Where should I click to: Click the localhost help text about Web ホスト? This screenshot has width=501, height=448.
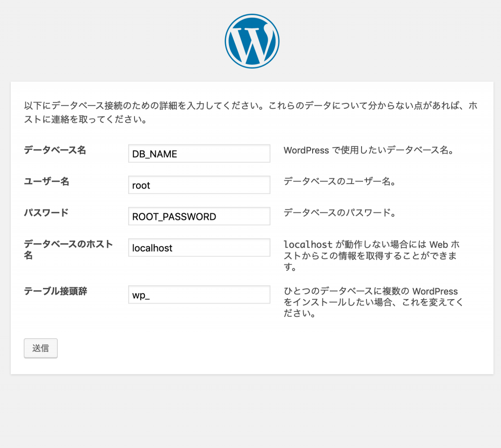point(372,256)
